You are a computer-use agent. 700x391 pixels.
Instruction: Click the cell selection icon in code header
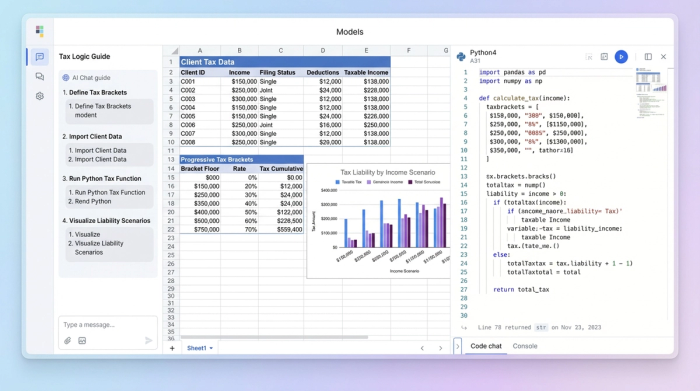589,57
